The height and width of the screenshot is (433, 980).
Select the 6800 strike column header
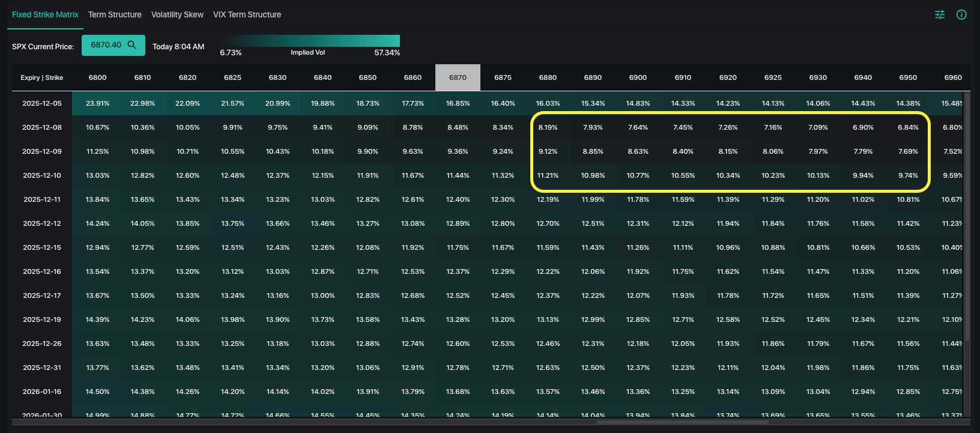pyautogui.click(x=97, y=77)
